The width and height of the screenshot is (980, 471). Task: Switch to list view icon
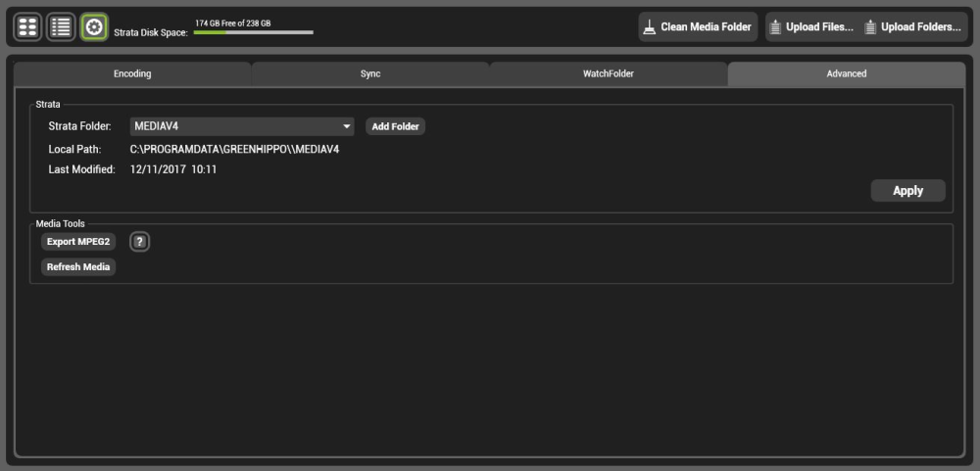61,26
